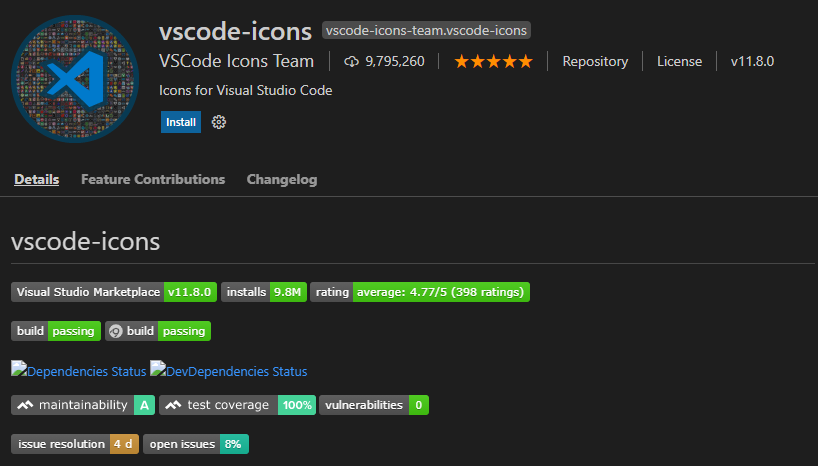Screen dimensions: 818x466
Task: Click the issue resolution 4 d badge
Action: (x=75, y=444)
